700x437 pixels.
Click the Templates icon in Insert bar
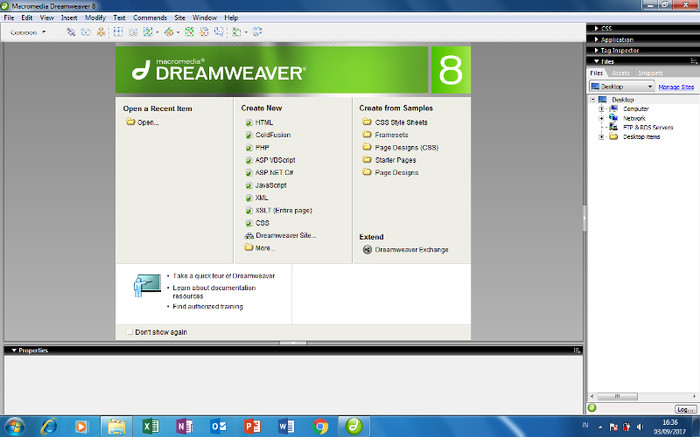click(237, 32)
